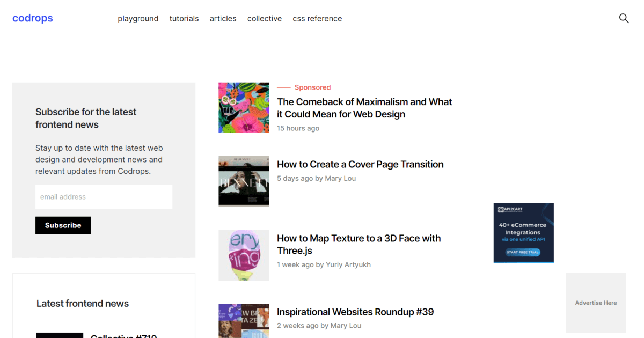Click the Subscribe button

click(63, 225)
